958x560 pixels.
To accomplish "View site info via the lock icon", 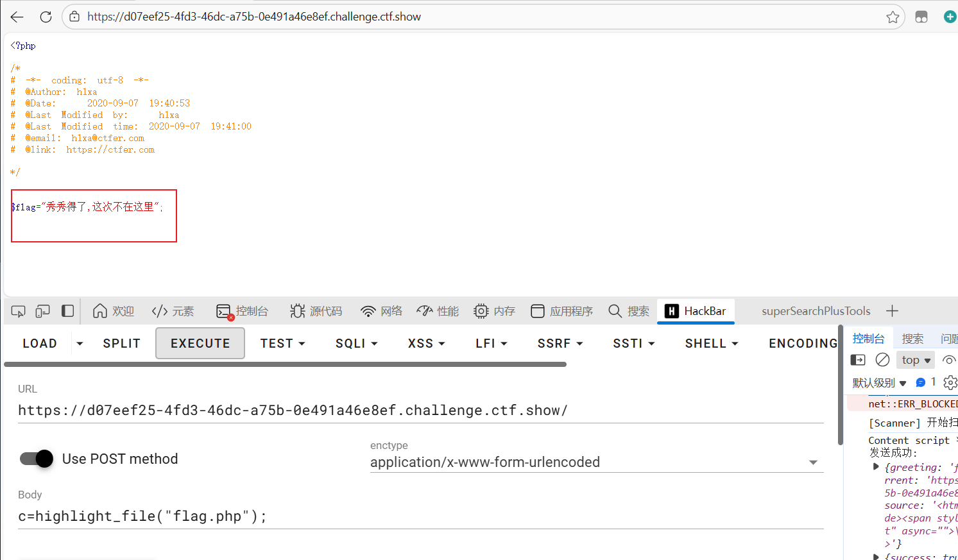I will coord(74,17).
